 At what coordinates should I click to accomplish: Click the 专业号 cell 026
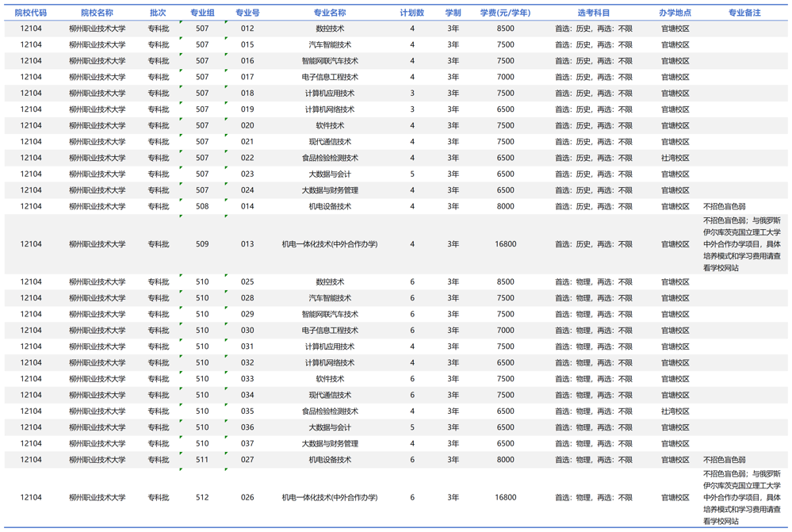(247, 498)
